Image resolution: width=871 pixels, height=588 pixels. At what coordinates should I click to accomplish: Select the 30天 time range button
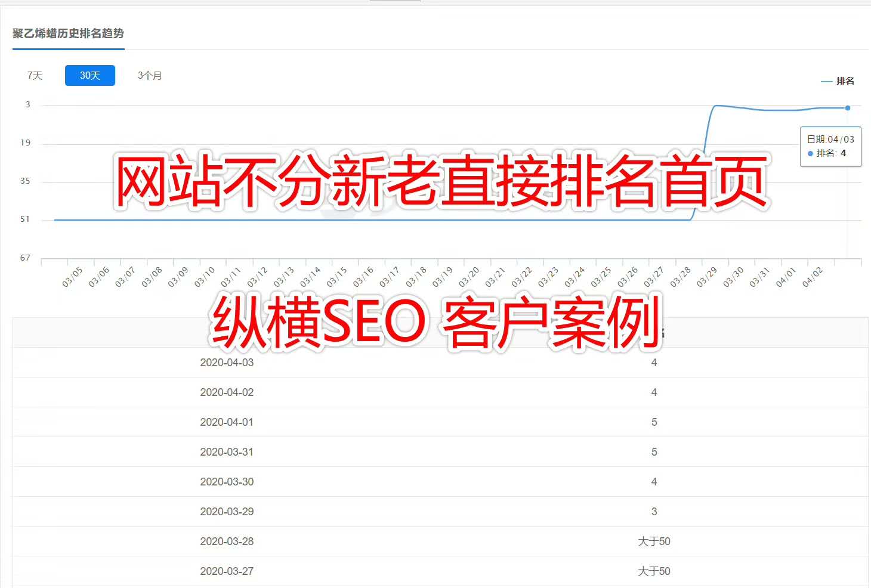tap(90, 76)
